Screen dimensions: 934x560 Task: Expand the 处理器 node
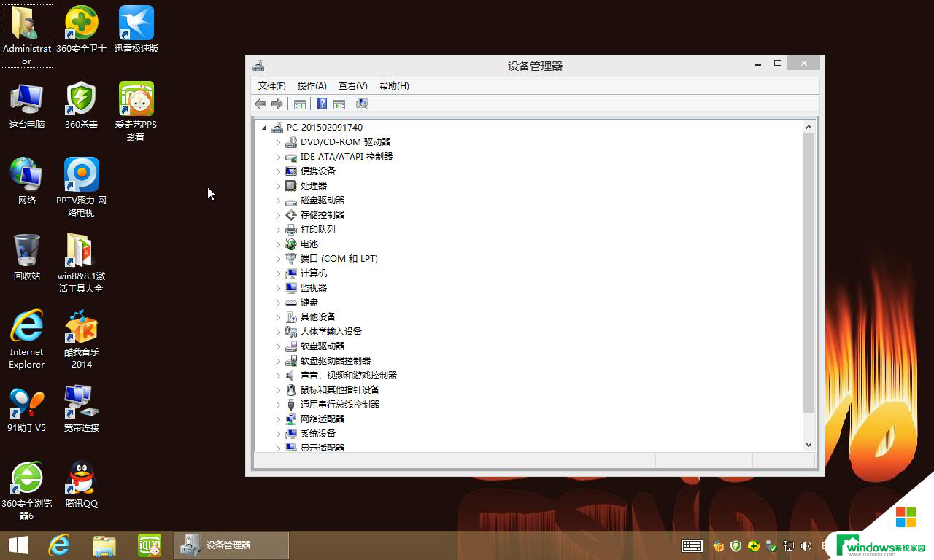point(278,186)
